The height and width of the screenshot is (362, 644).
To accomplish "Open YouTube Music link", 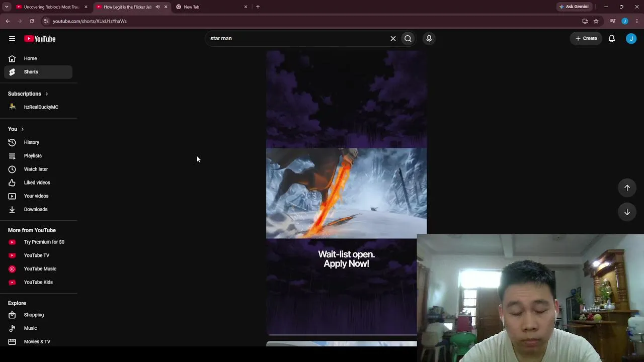I will point(38,269).
